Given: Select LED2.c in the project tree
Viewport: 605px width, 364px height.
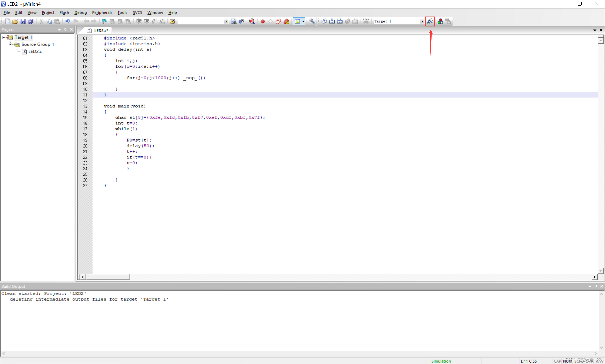Looking at the screenshot, I should pos(35,51).
